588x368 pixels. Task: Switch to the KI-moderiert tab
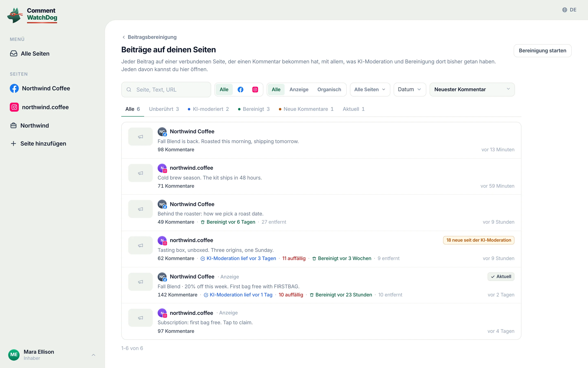(208, 109)
